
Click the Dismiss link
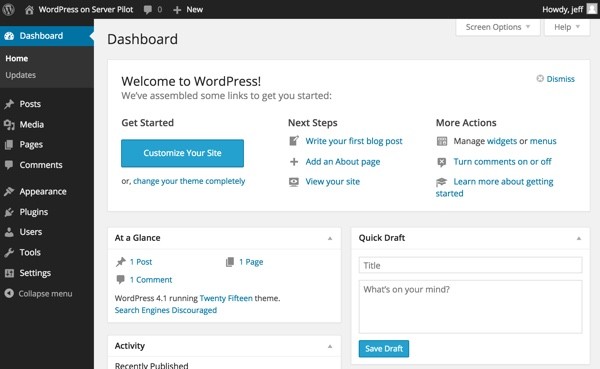point(560,79)
